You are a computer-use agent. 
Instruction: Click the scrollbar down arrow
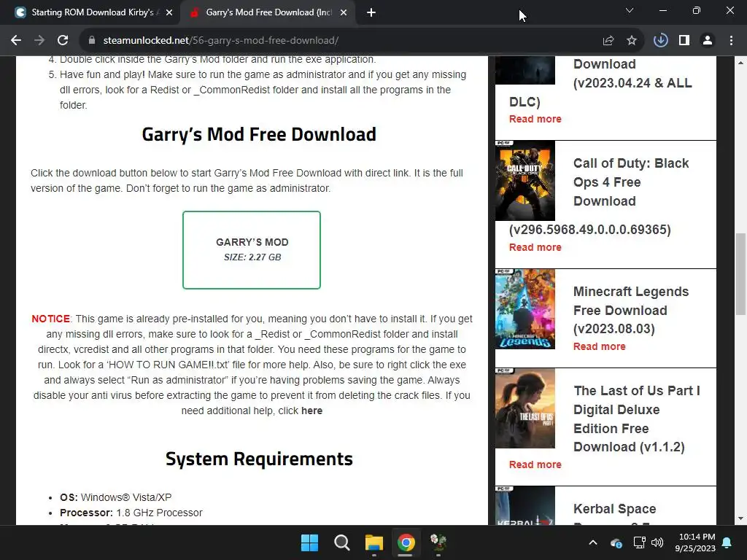point(740,518)
